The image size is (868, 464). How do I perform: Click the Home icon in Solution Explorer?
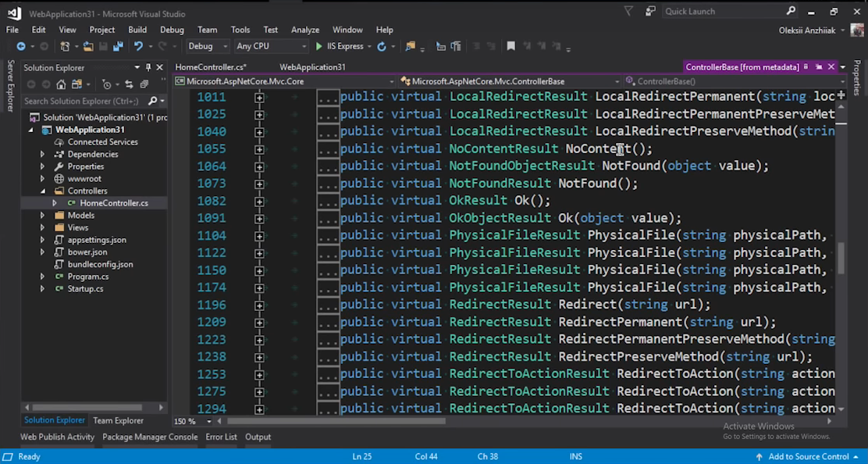coord(61,84)
